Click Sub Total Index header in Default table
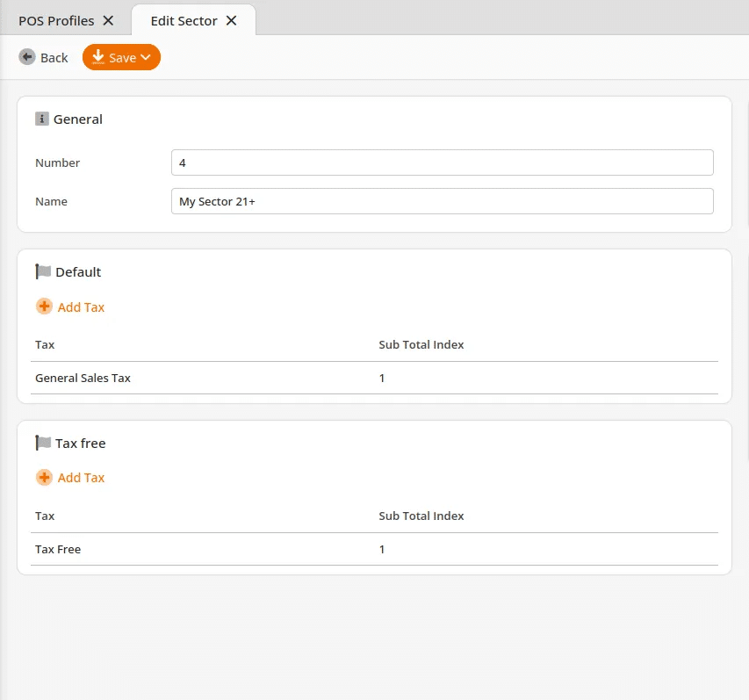 (x=421, y=344)
